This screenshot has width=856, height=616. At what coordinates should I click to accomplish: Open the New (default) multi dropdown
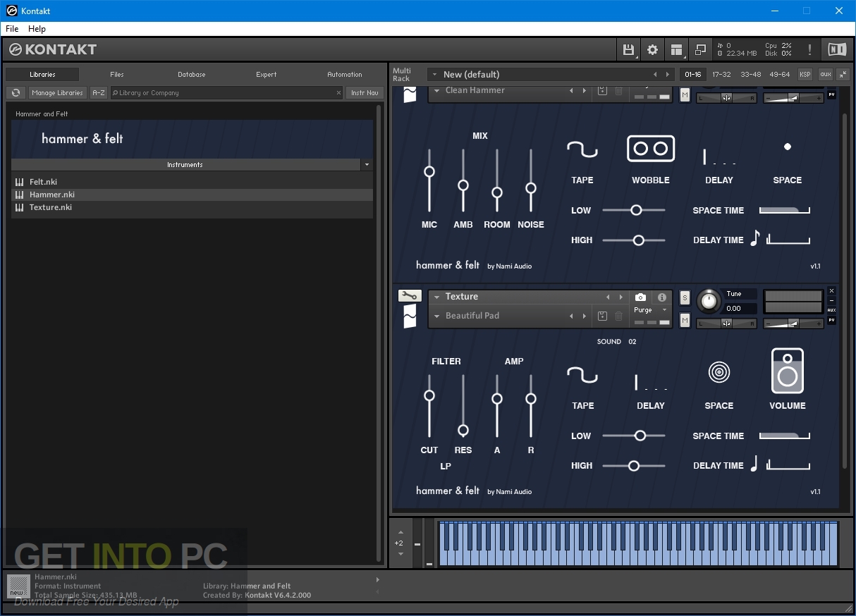(x=435, y=74)
